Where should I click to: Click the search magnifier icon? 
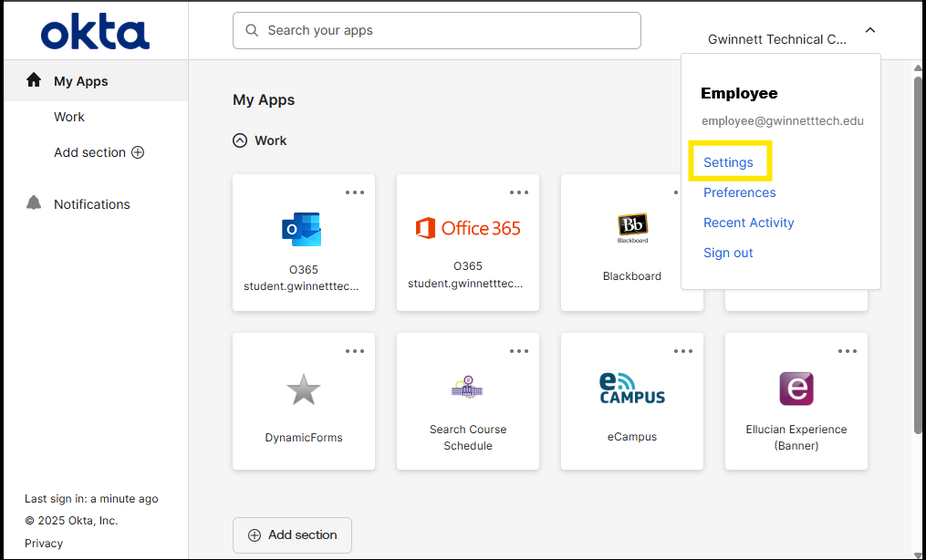[x=251, y=30]
